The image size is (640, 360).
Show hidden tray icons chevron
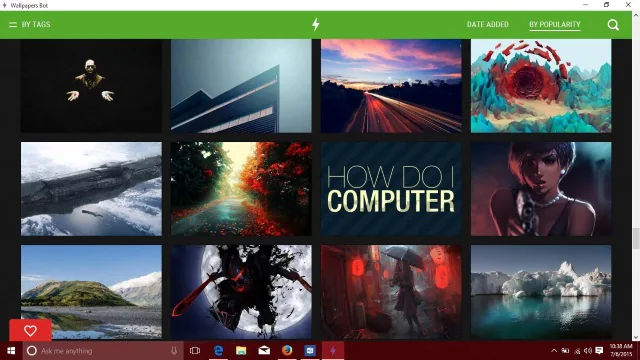pyautogui.click(x=554, y=351)
